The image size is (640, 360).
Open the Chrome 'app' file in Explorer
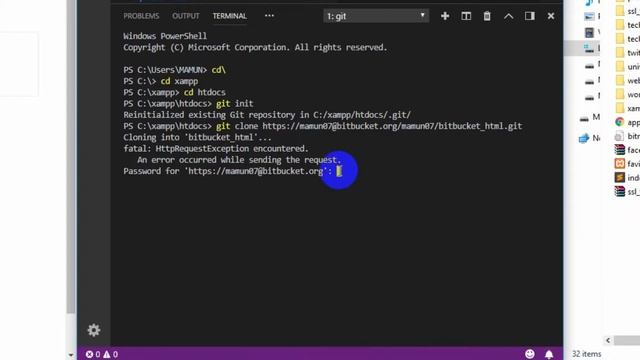[x=628, y=122]
